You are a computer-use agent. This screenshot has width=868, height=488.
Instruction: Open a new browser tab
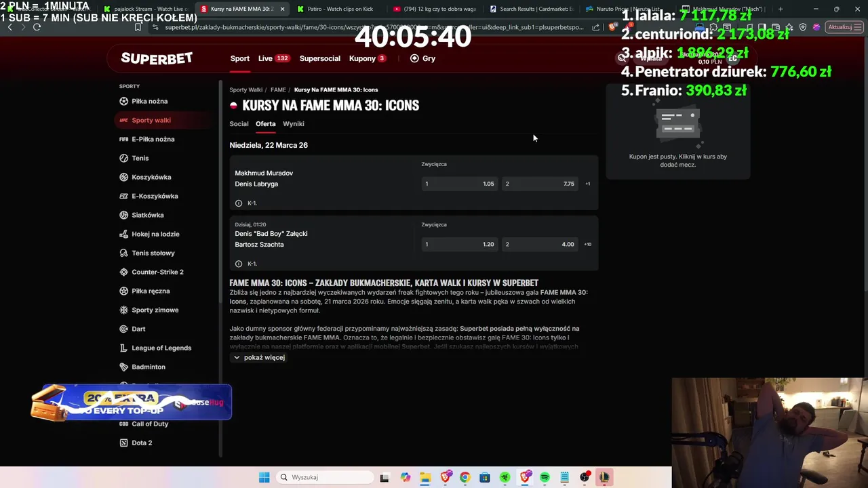click(781, 9)
